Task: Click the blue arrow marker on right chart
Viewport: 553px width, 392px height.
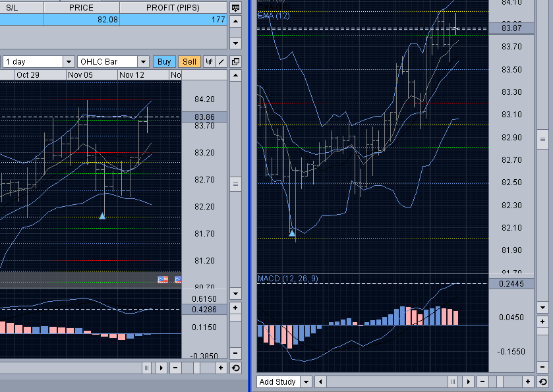Action: pos(292,232)
